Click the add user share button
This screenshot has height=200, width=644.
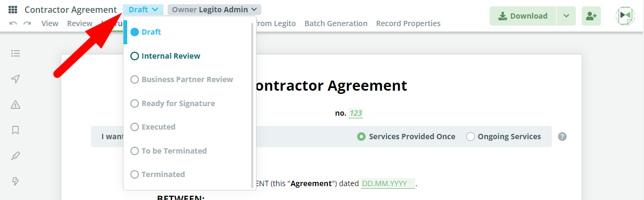pos(591,16)
